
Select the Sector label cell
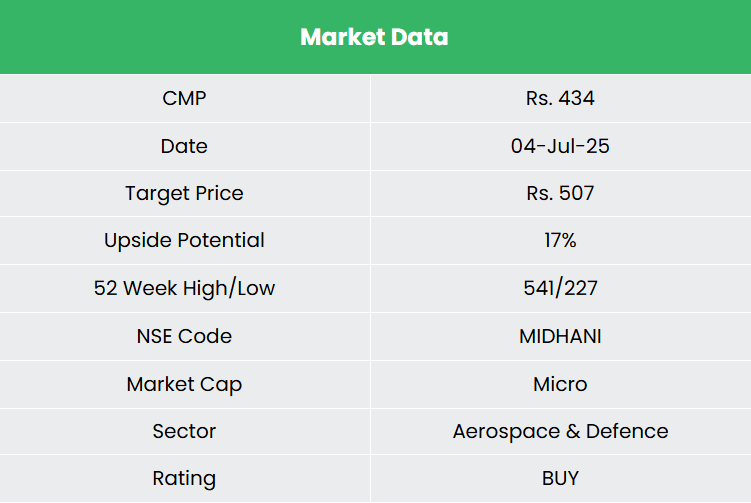(x=184, y=431)
